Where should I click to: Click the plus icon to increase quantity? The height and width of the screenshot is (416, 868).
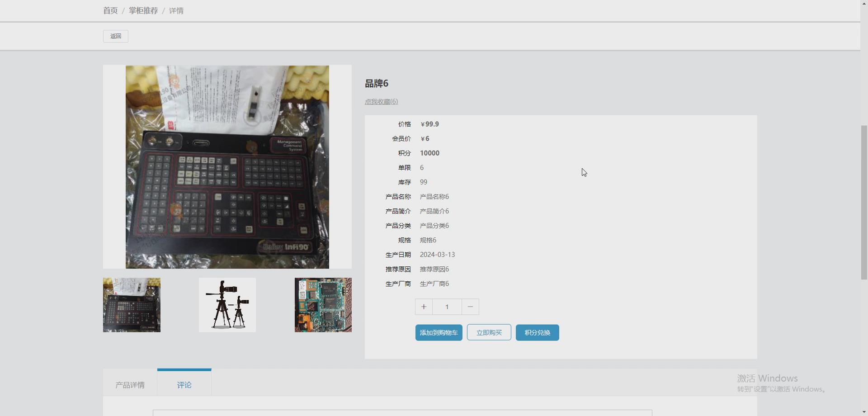click(x=423, y=307)
